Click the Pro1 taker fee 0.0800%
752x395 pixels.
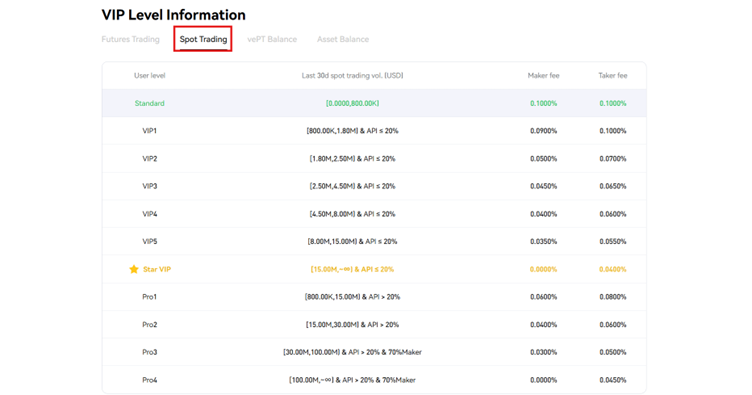(x=613, y=297)
